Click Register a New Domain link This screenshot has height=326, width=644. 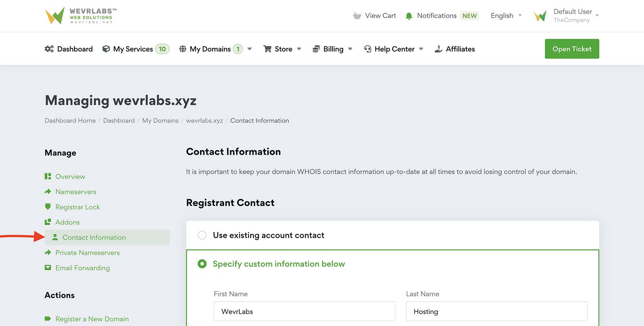[x=92, y=319]
